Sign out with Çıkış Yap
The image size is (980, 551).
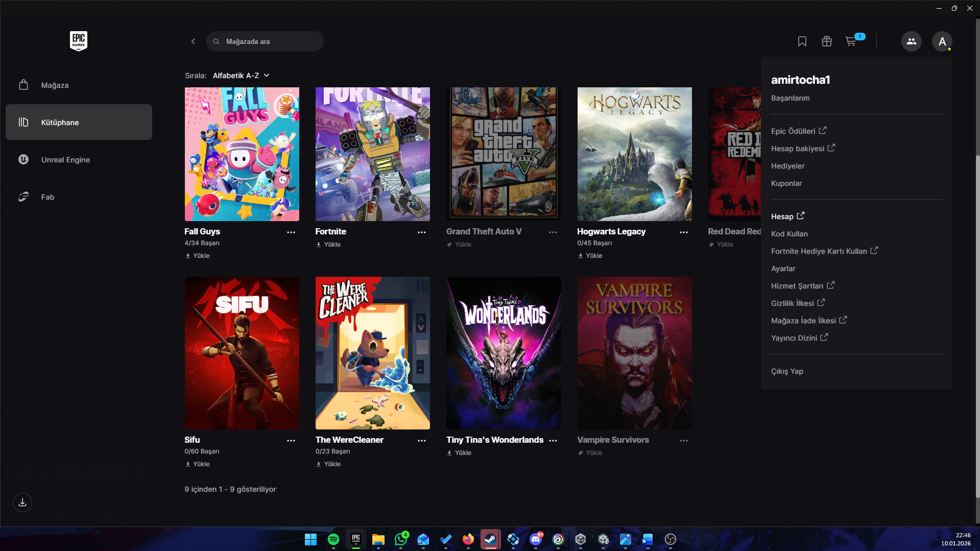787,371
